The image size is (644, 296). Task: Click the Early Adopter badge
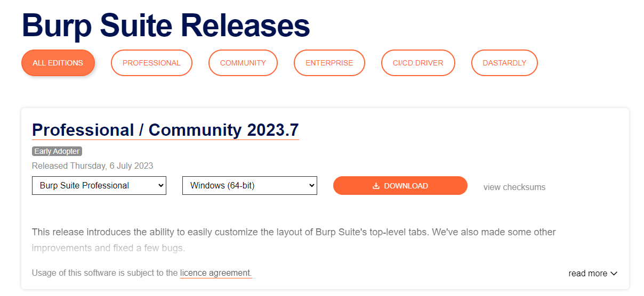[x=57, y=151]
